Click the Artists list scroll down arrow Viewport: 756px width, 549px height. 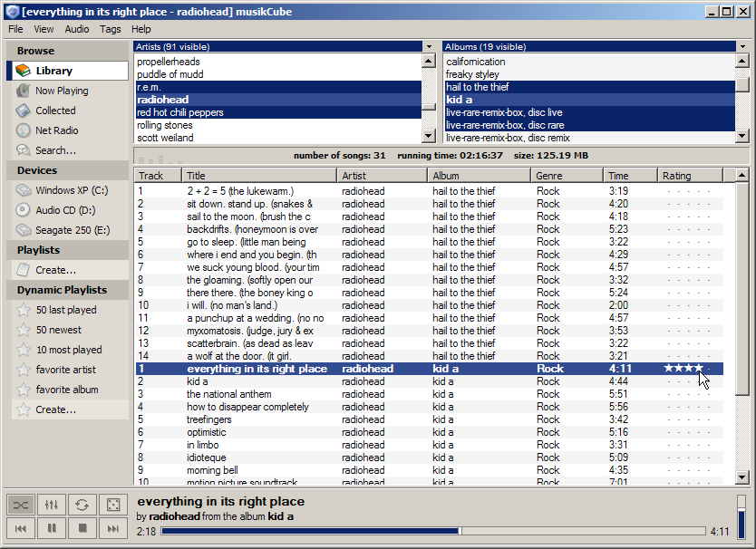[429, 137]
